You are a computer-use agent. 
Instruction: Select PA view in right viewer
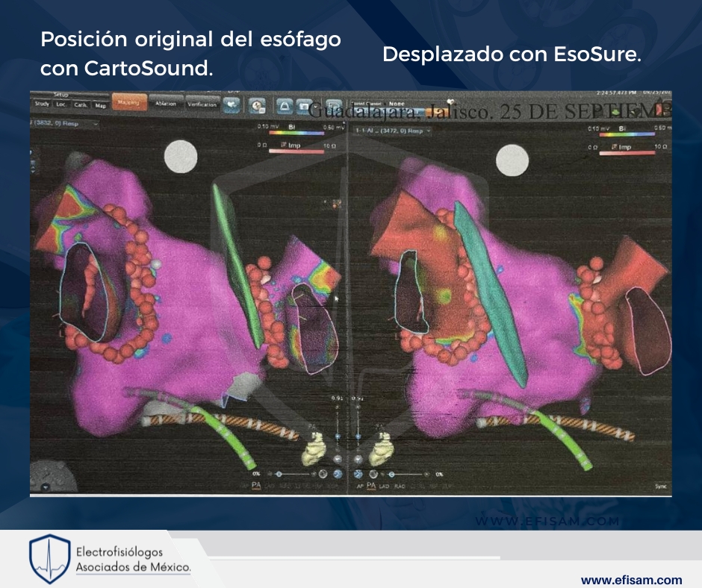371,485
